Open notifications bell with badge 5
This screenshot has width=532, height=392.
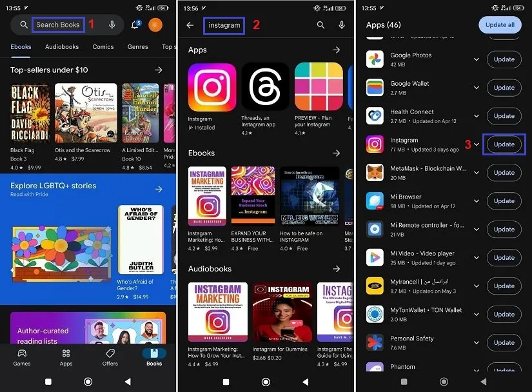point(135,24)
